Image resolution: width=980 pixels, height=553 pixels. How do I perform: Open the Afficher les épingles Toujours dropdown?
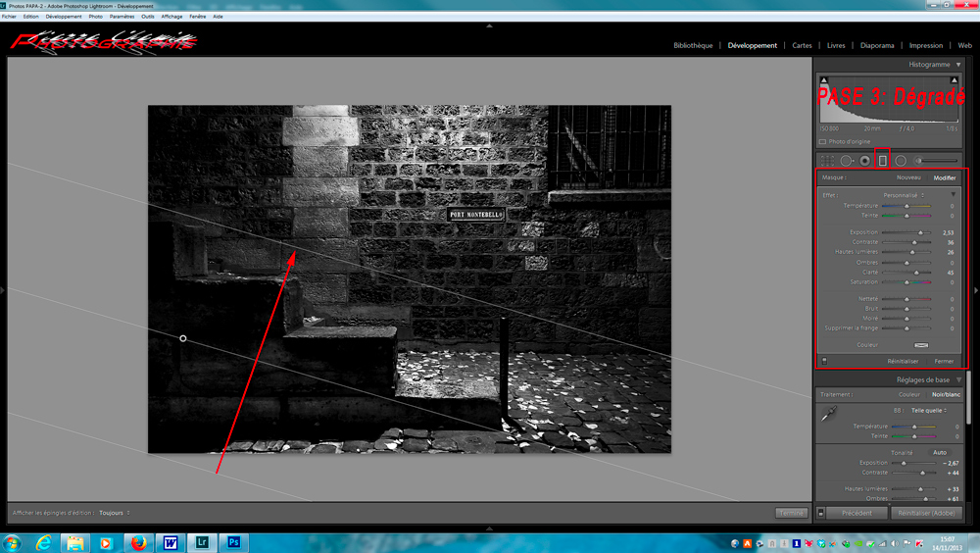[x=115, y=513]
